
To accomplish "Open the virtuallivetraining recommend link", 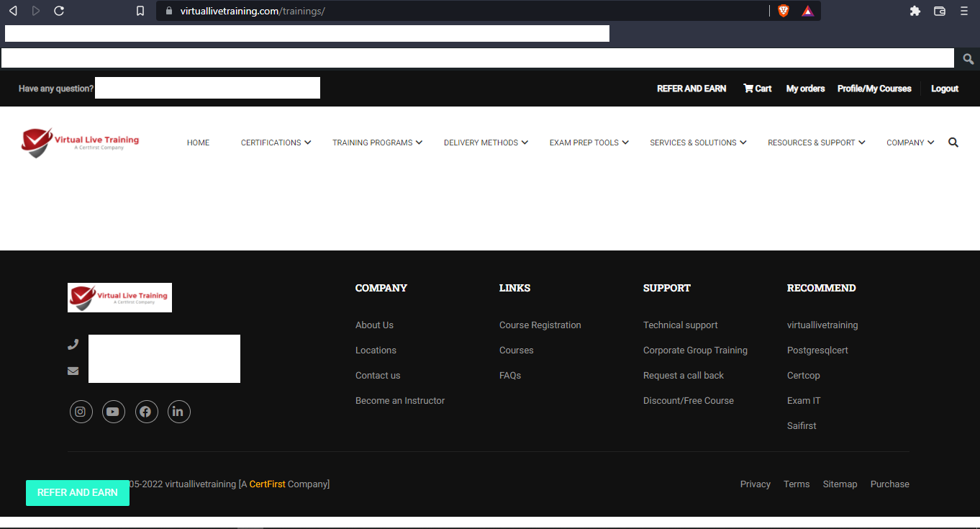I will (822, 325).
